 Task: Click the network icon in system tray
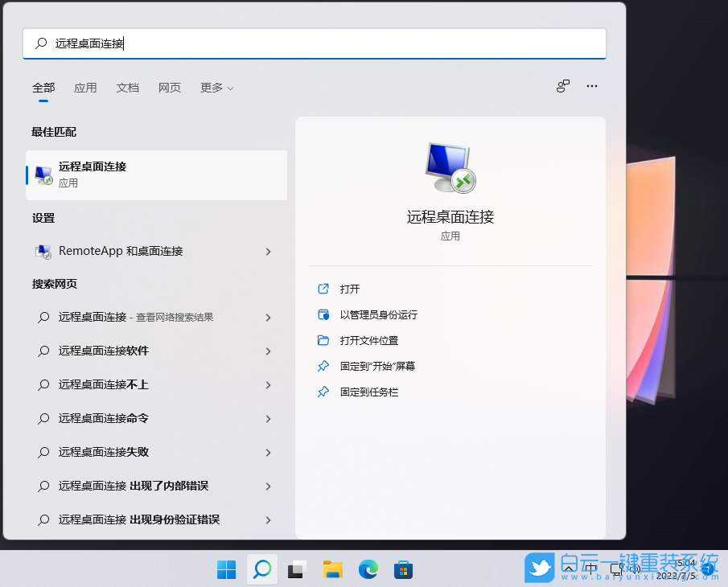click(x=614, y=569)
